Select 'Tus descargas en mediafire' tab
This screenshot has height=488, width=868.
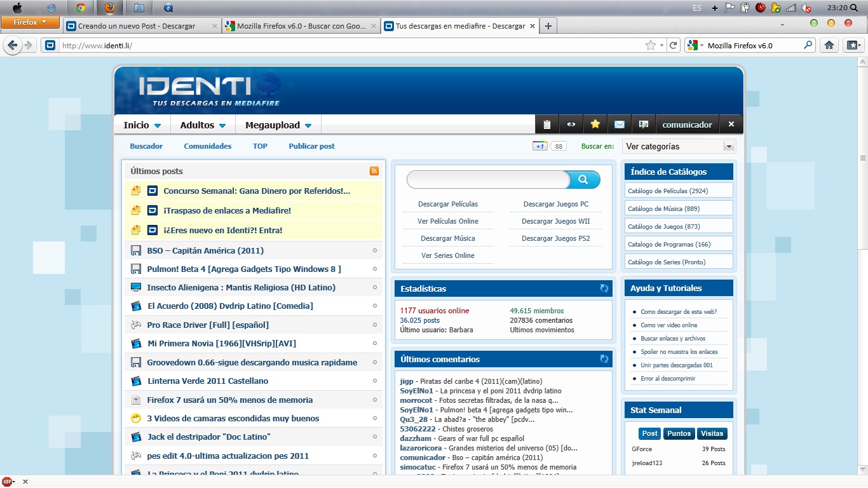[x=460, y=26]
